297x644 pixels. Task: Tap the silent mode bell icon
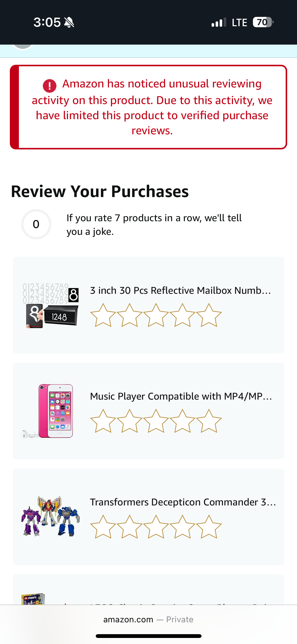pos(69,22)
